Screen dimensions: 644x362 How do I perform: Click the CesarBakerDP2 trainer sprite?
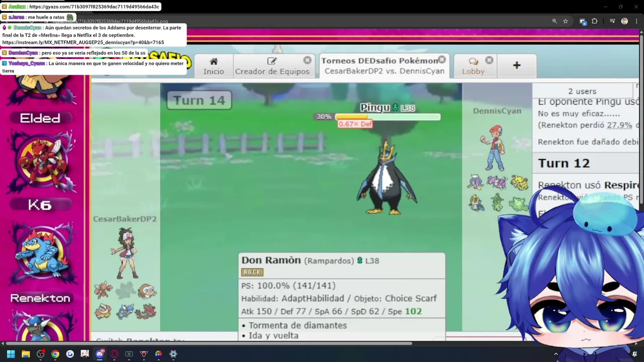click(x=126, y=253)
